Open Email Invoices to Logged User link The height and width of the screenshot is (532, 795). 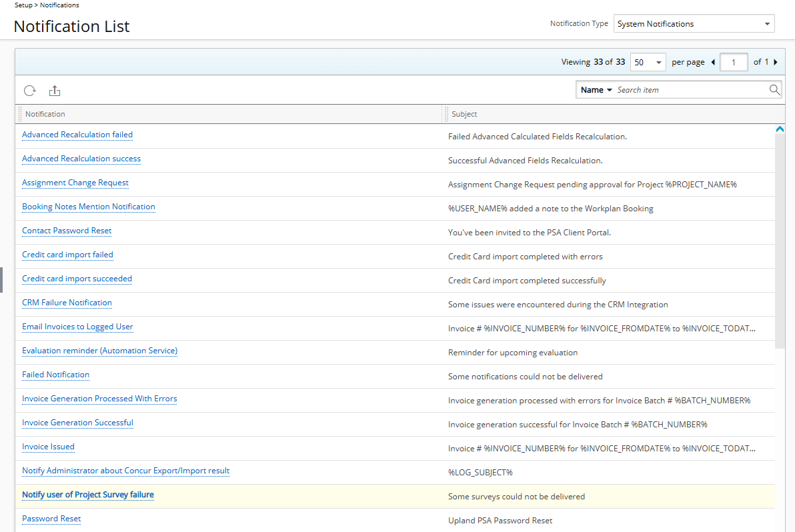point(77,327)
